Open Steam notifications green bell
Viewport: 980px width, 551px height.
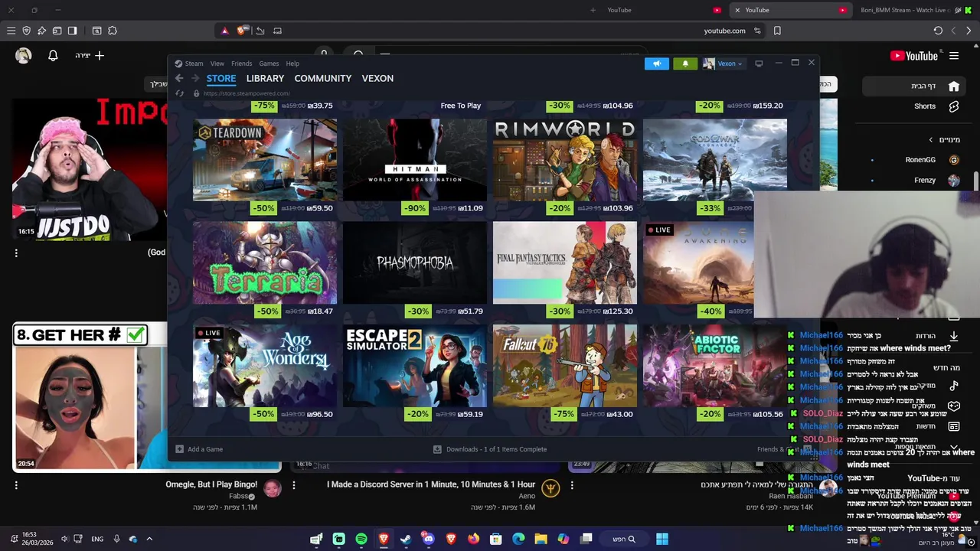685,64
